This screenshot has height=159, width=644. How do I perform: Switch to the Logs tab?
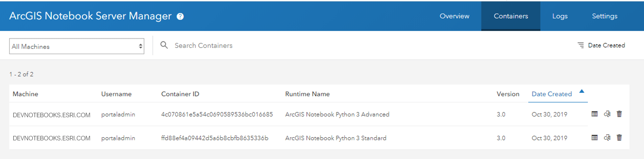coord(560,16)
